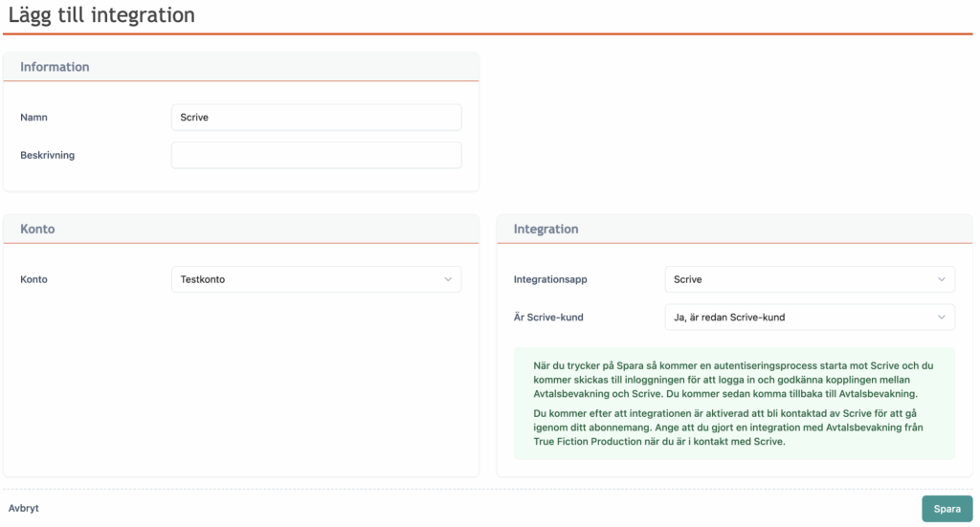The height and width of the screenshot is (527, 980).
Task: Click the chevron arrow in Konto dropdown
Action: (448, 279)
